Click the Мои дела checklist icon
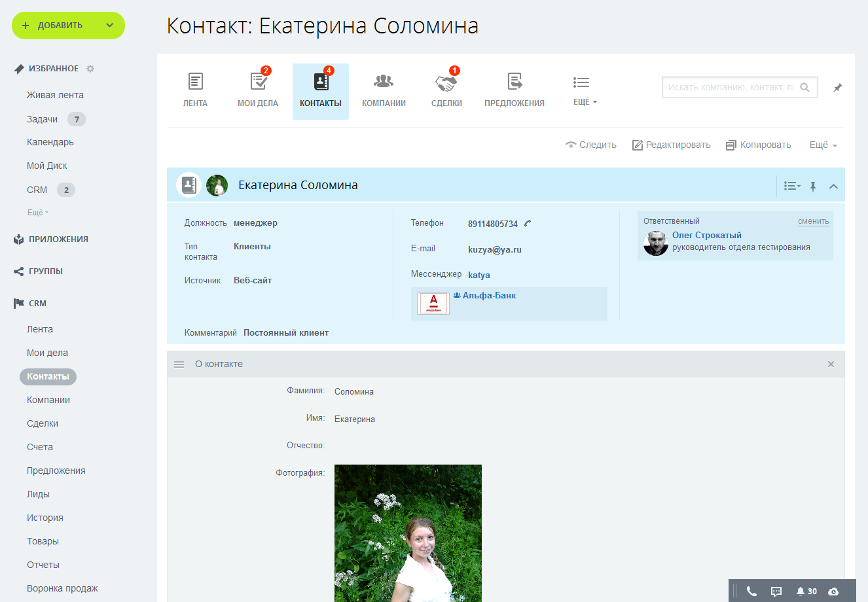This screenshot has height=602, width=868. click(x=259, y=82)
